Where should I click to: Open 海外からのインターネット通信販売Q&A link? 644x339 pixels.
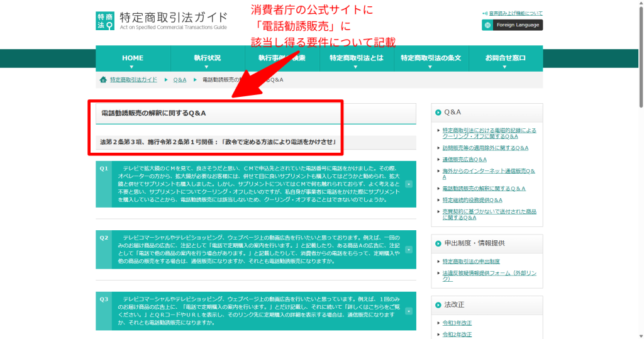tap(489, 174)
